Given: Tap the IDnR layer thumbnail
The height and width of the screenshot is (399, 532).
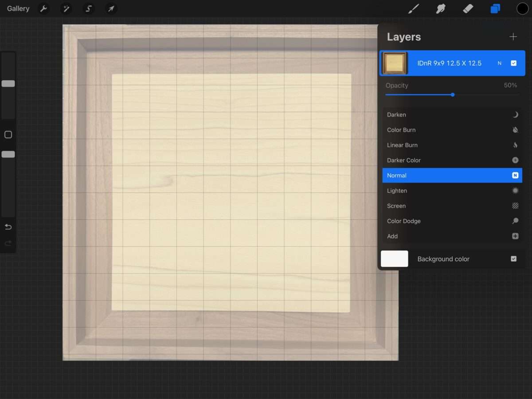Looking at the screenshot, I should click(x=395, y=63).
